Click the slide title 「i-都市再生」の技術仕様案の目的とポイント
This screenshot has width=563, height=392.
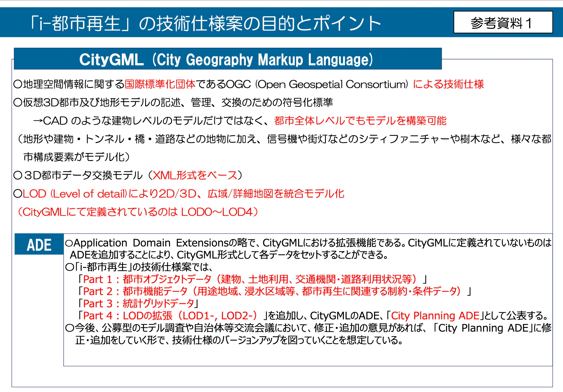click(x=205, y=24)
